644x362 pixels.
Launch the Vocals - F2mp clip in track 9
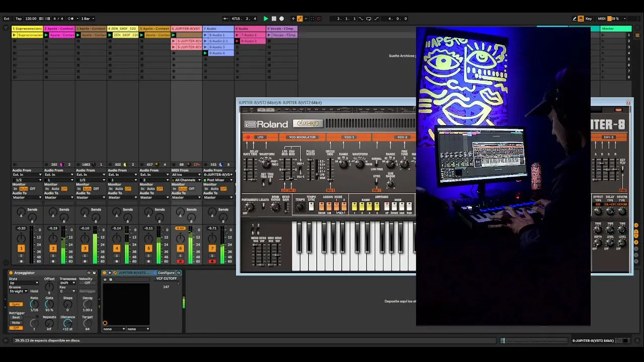(269, 35)
